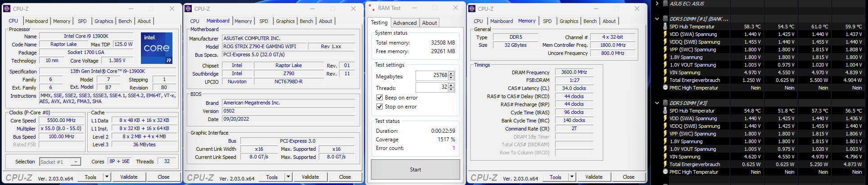Click lightning icon of DIMM #1 VPP (SWC) Spannung
The image size is (868, 185).
coord(665,50)
